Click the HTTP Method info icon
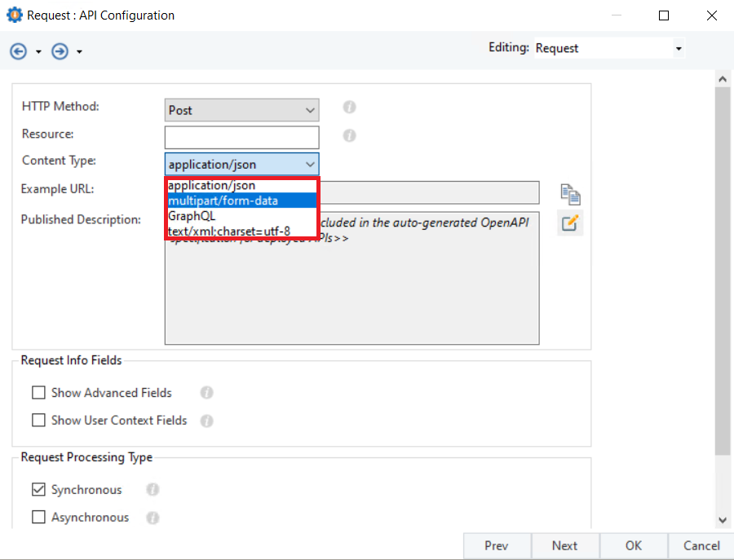Image resolution: width=734 pixels, height=560 pixels. point(350,108)
